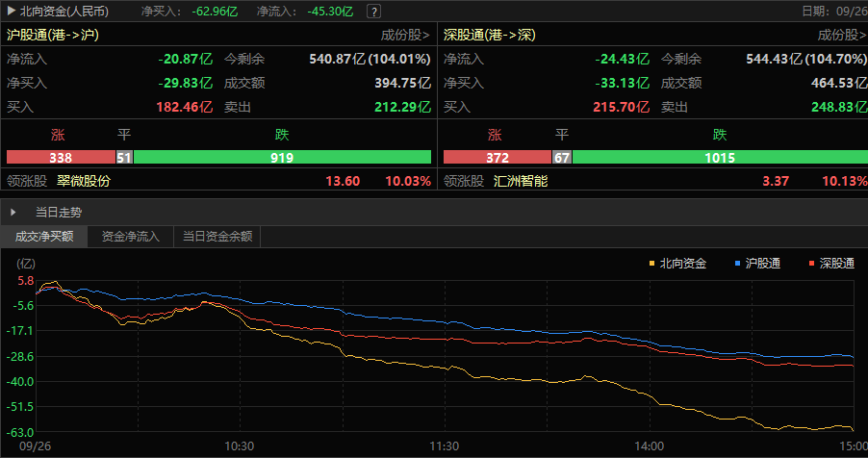Viewport: 868px width, 458px height.
Task: Open leading stock 翠微股份
Action: (84, 181)
